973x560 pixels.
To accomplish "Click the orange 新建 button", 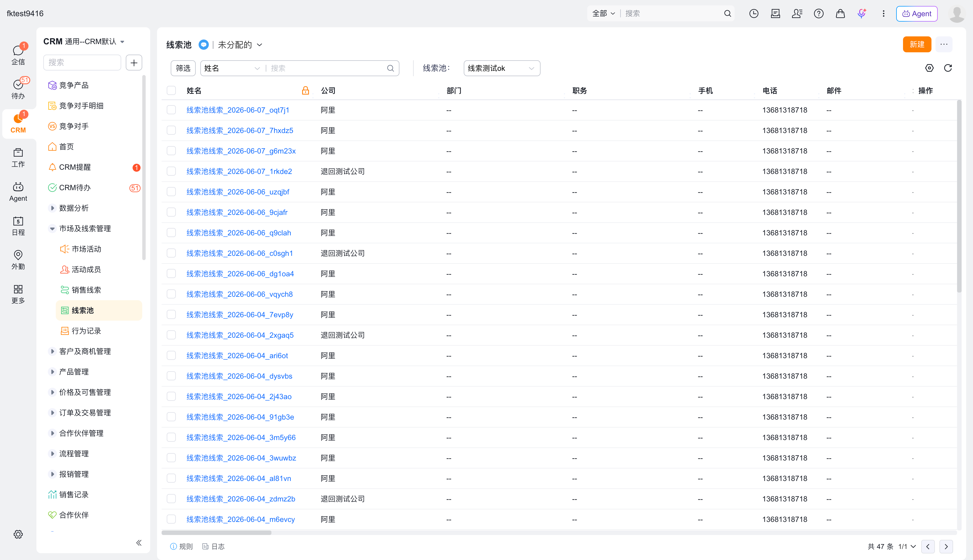I will (917, 44).
